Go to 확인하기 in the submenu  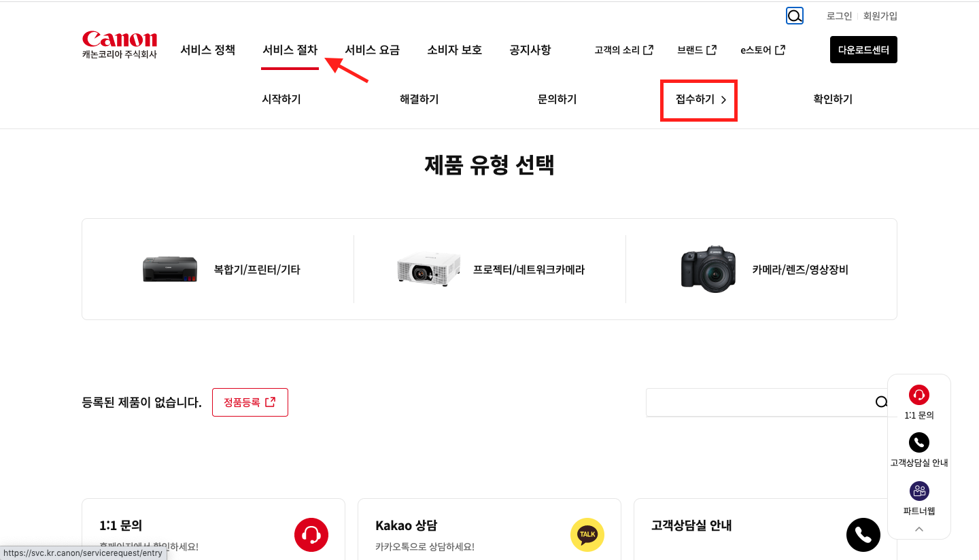click(832, 99)
